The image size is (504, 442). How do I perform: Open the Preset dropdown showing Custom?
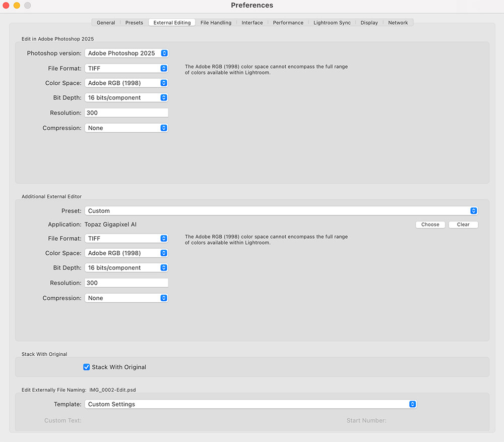pos(281,210)
